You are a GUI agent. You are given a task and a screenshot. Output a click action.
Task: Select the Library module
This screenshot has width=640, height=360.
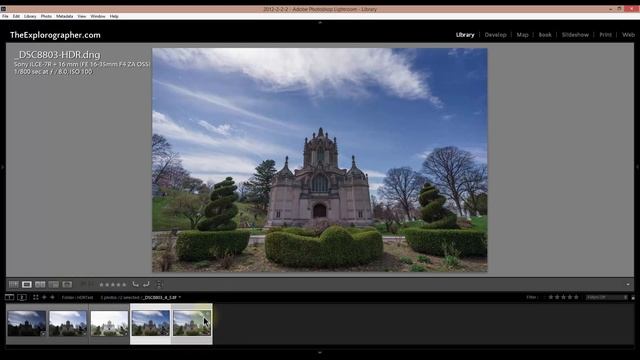[465, 35]
